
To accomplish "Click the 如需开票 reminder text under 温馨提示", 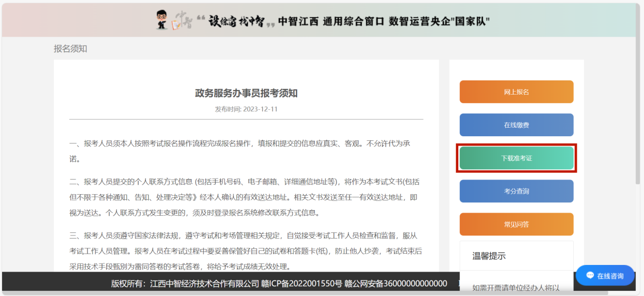I will (x=516, y=288).
